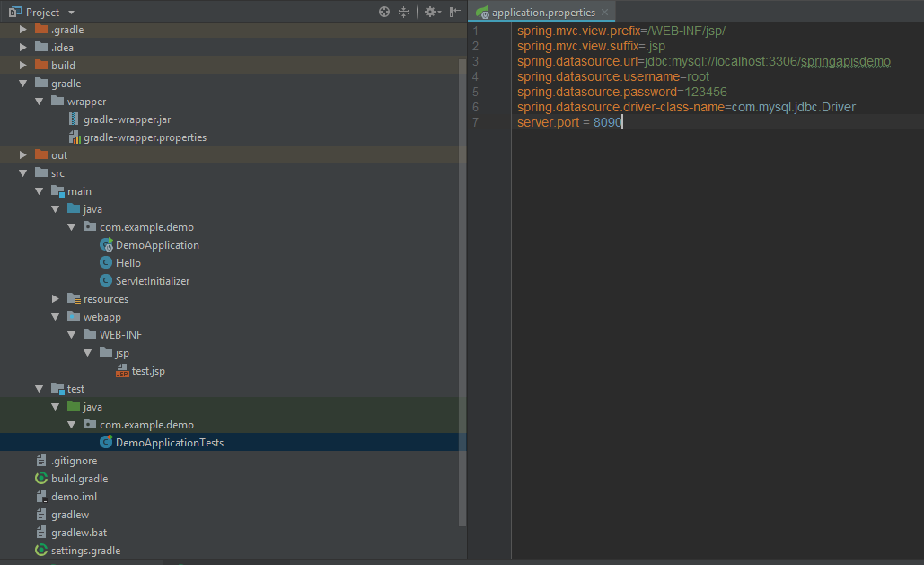Viewport: 924px width, 565px height.
Task: Click the build.gradle file icon
Action: [41, 479]
